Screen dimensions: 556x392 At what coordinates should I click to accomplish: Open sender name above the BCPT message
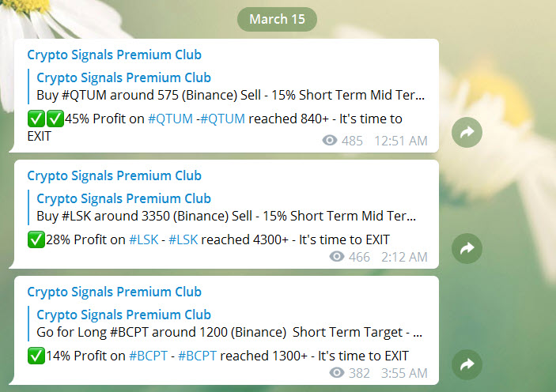pos(114,292)
